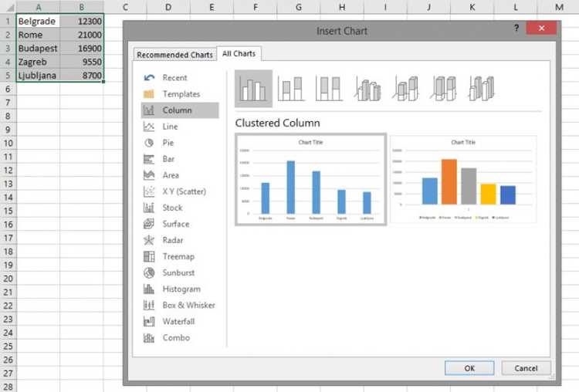Screen dimensions: 579x392
Task: Select the Treemap chart category
Action: 180,256
